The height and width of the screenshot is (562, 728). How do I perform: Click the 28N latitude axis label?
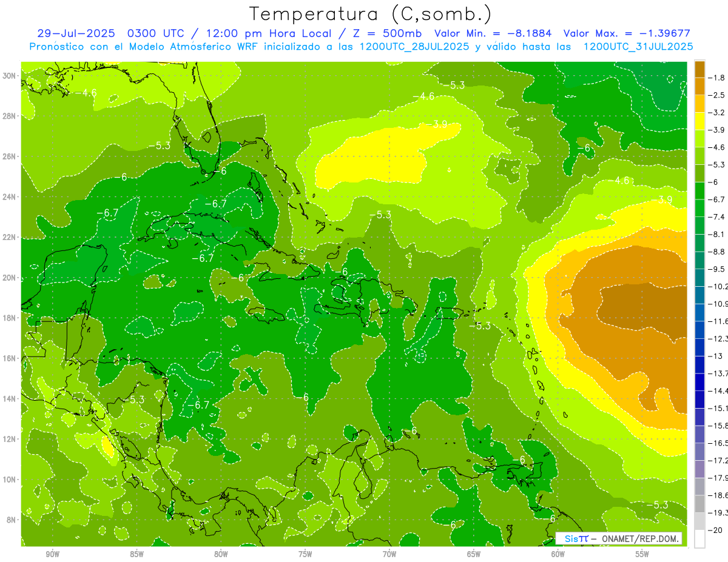(10, 116)
